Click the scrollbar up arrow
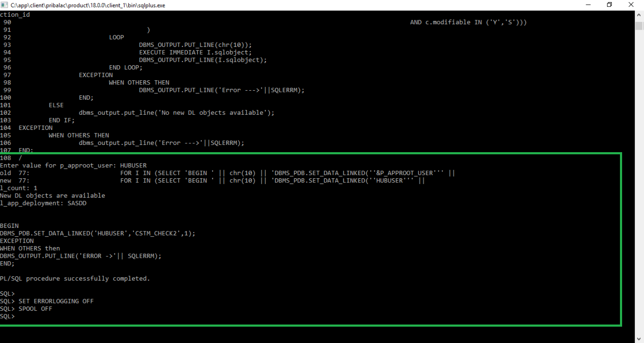The image size is (644, 343). (x=639, y=14)
